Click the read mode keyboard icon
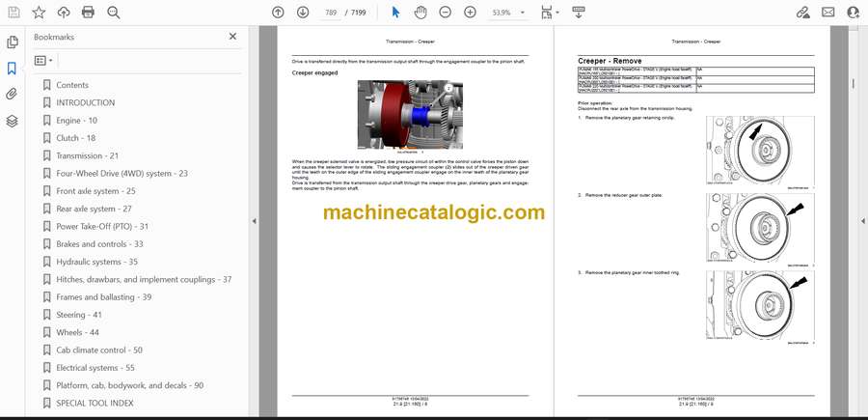868x420 pixels. [x=578, y=13]
